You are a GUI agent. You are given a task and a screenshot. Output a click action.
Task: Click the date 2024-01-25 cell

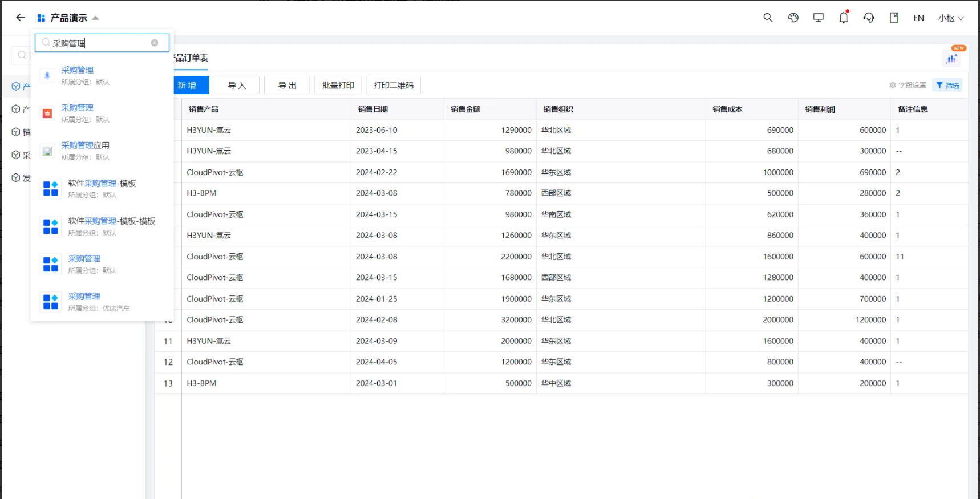pyautogui.click(x=397, y=299)
